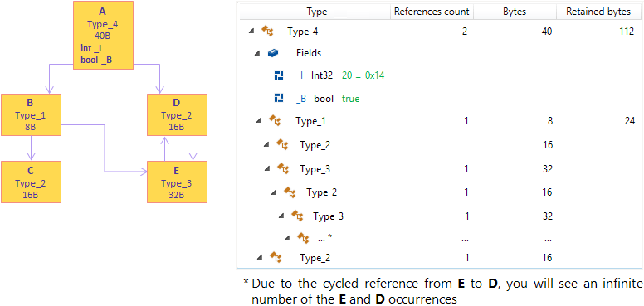Select box E of Type_3 in diagram
This screenshot has height=306, width=644.
(178, 182)
